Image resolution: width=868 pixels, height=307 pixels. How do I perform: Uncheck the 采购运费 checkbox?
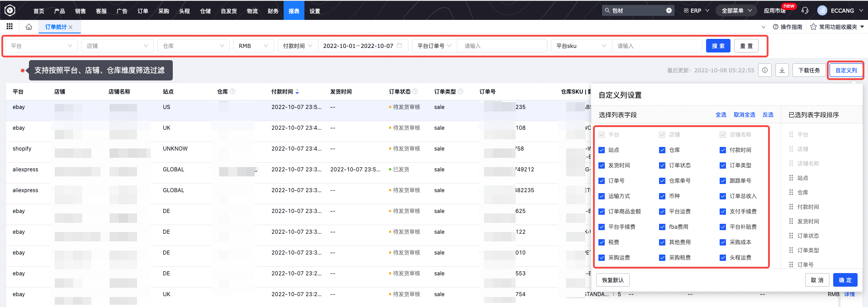point(602,258)
